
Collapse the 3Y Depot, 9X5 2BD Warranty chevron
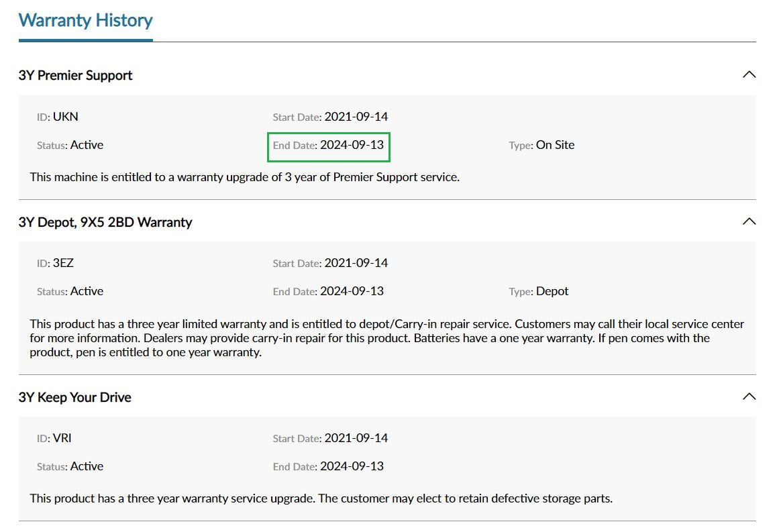pyautogui.click(x=749, y=221)
